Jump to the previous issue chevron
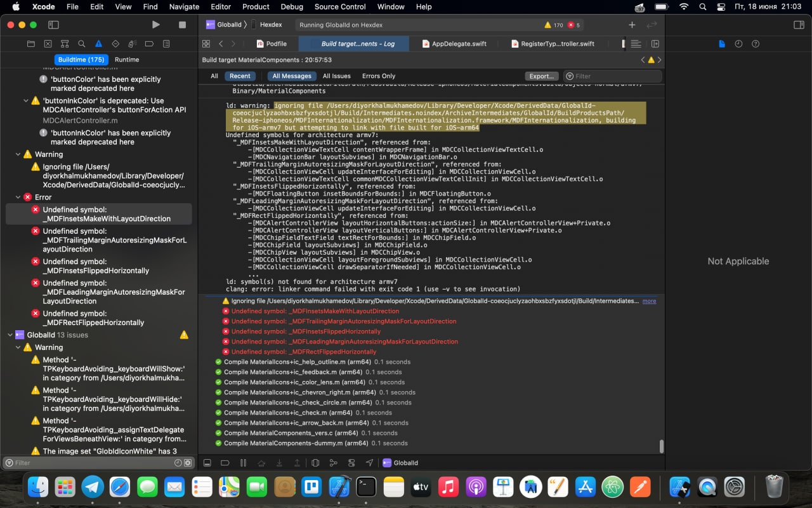Viewport: 812px width, 508px height. (x=643, y=60)
